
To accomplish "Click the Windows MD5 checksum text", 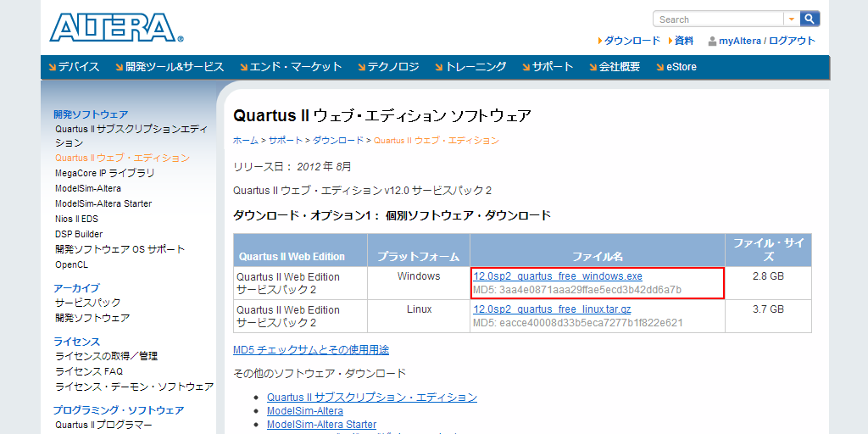I will click(577, 290).
